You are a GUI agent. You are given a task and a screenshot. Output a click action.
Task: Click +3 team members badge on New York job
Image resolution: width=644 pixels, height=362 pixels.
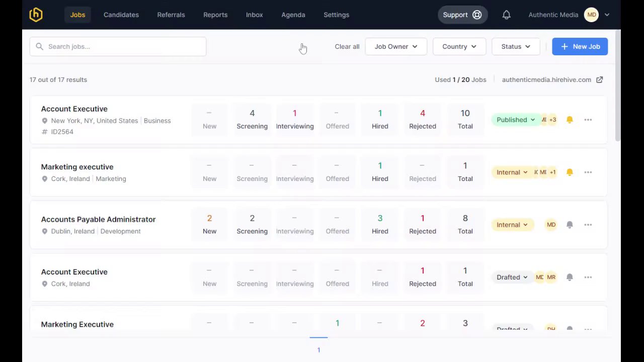[552, 120]
